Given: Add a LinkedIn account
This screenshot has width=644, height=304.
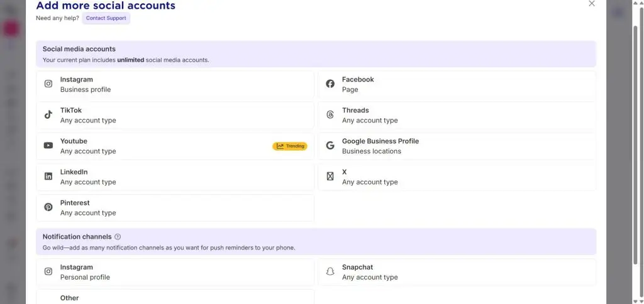Looking at the screenshot, I should [x=175, y=177].
